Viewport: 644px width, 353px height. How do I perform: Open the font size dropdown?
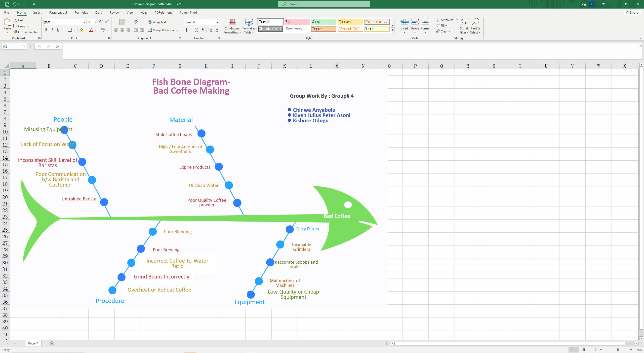[96, 22]
